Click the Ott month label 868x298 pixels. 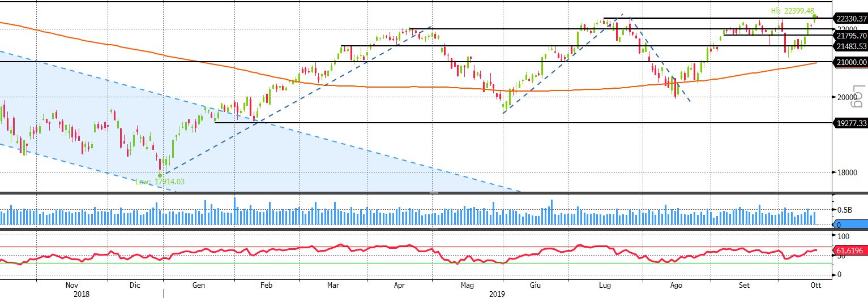tap(816, 286)
